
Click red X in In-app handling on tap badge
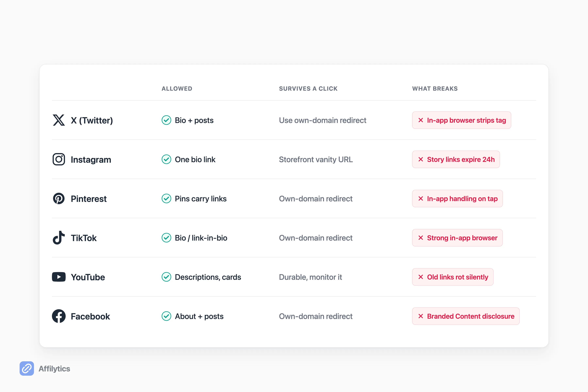[421, 198]
